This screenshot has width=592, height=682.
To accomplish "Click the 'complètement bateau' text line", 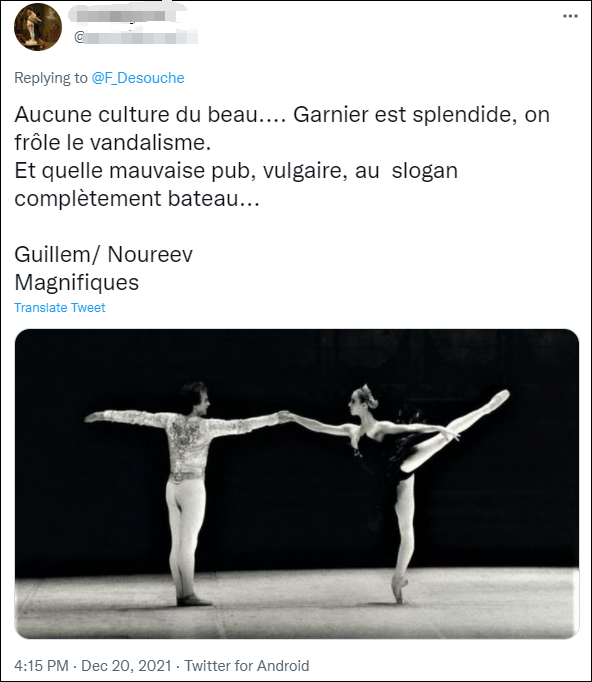I will coord(137,198).
